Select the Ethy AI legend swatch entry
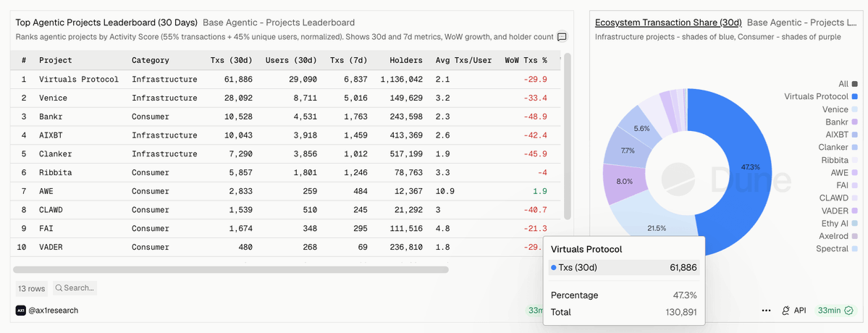Viewport: 868px width, 333px height. pos(840,224)
